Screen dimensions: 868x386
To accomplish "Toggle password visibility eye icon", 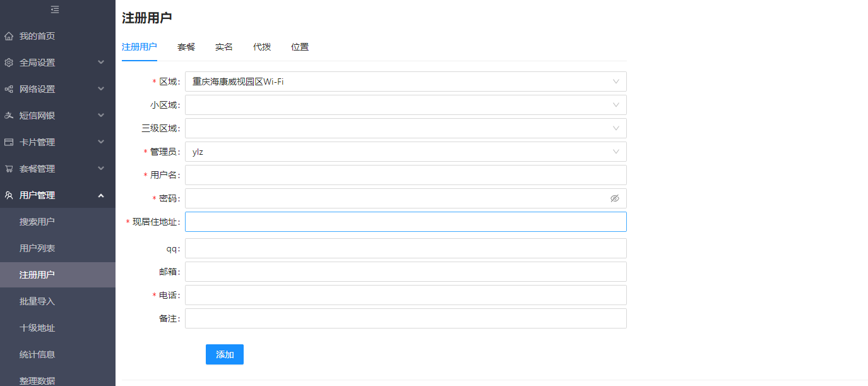I will (614, 198).
